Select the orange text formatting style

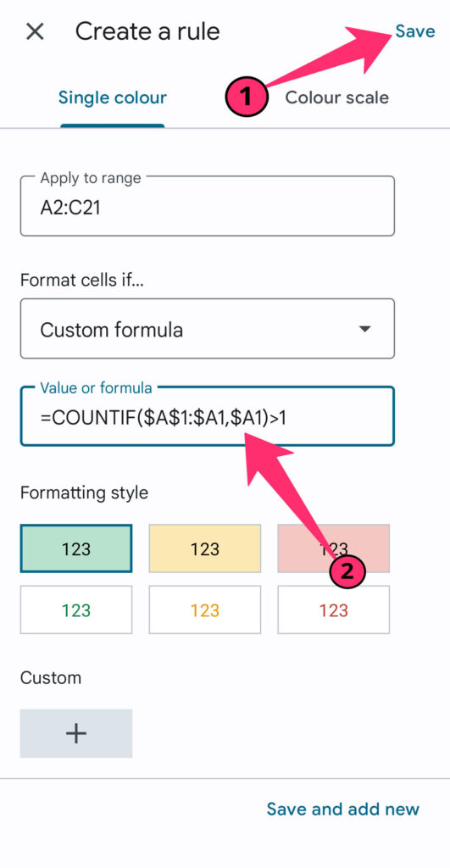pos(205,610)
